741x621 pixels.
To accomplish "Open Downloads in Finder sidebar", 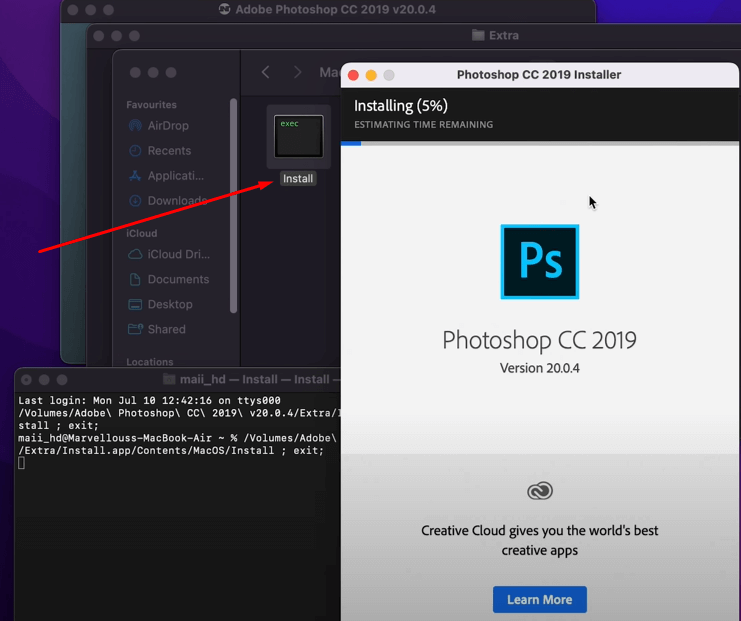I will [x=168, y=201].
